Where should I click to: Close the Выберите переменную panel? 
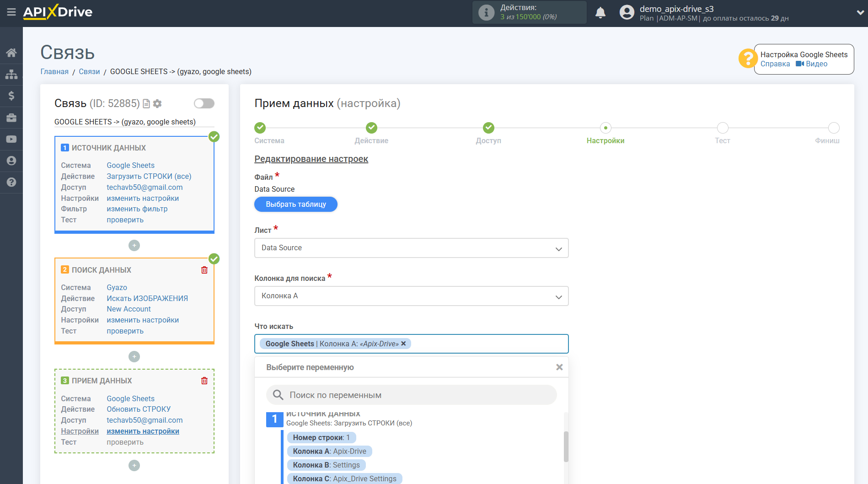point(559,367)
